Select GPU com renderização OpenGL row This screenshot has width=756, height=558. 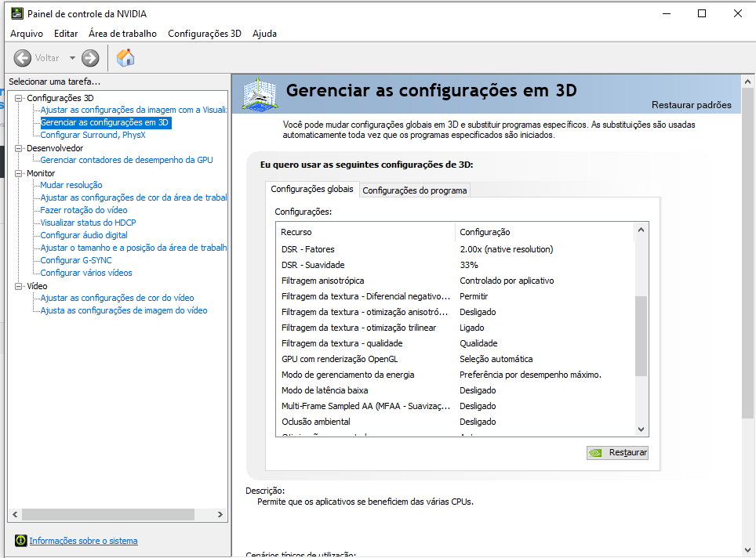coord(456,359)
